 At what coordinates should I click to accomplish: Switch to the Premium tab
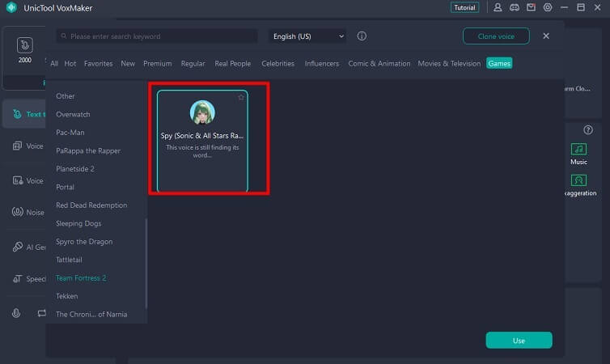click(x=158, y=63)
